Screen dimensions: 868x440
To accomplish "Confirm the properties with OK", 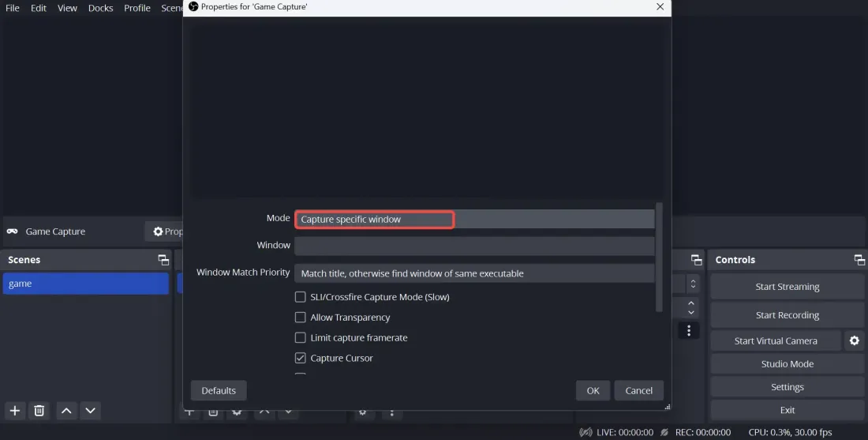I will point(593,391).
